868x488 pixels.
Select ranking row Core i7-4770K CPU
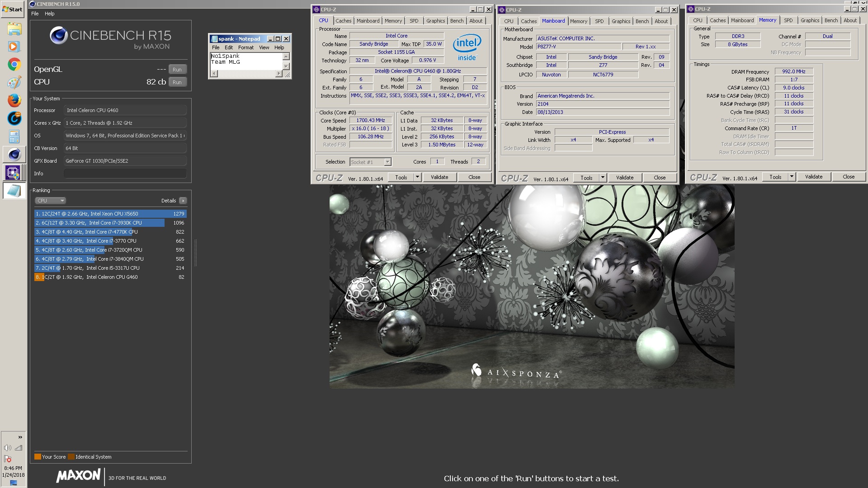pyautogui.click(x=110, y=232)
